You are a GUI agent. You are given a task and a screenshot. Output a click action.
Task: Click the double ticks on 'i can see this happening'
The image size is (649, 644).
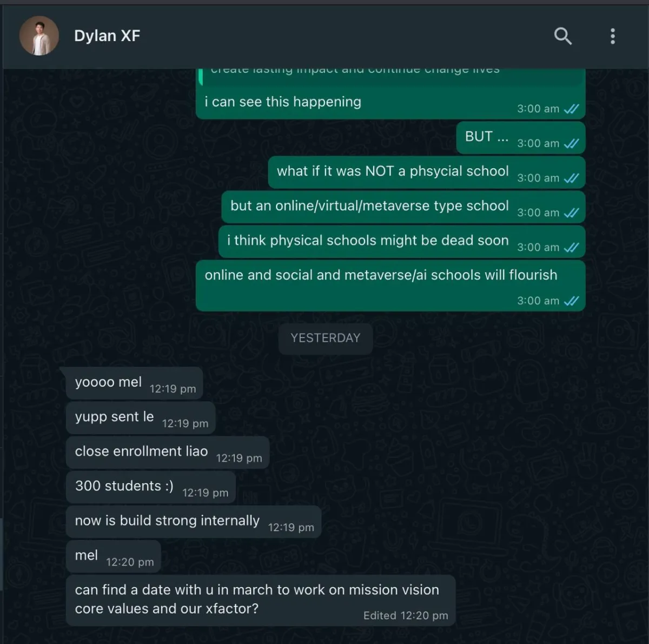571,109
